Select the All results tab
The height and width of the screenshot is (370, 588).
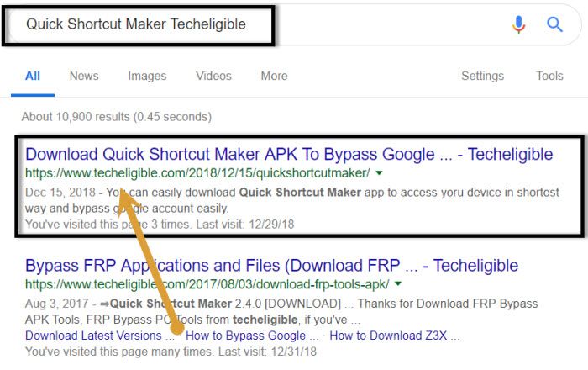(x=33, y=76)
